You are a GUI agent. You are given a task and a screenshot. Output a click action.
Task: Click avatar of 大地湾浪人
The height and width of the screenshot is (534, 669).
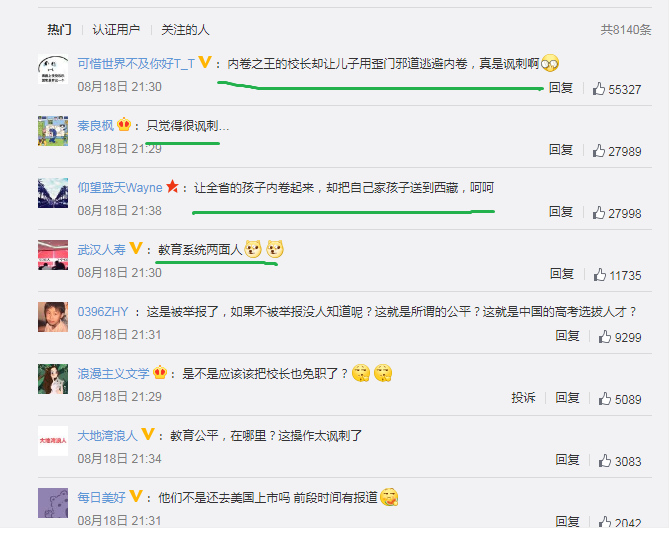(53, 441)
